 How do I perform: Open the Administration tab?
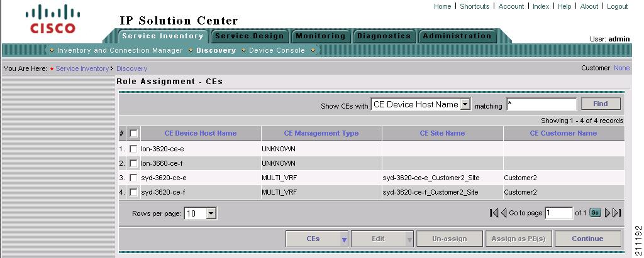click(457, 36)
